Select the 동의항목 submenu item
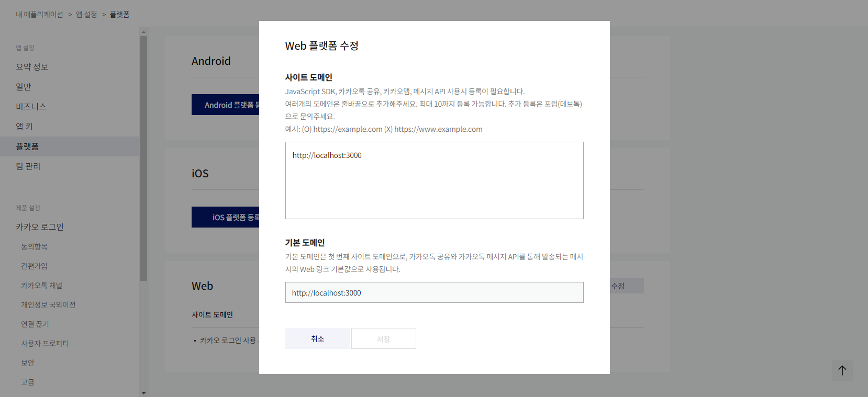 point(34,246)
